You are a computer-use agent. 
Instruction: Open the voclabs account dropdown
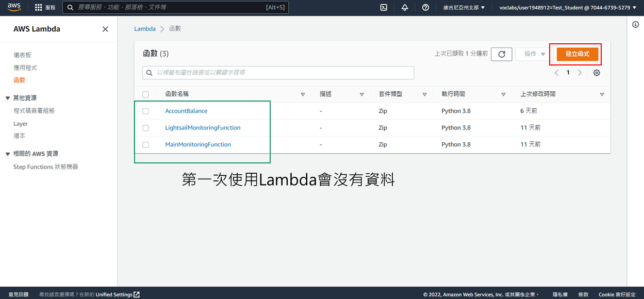568,8
